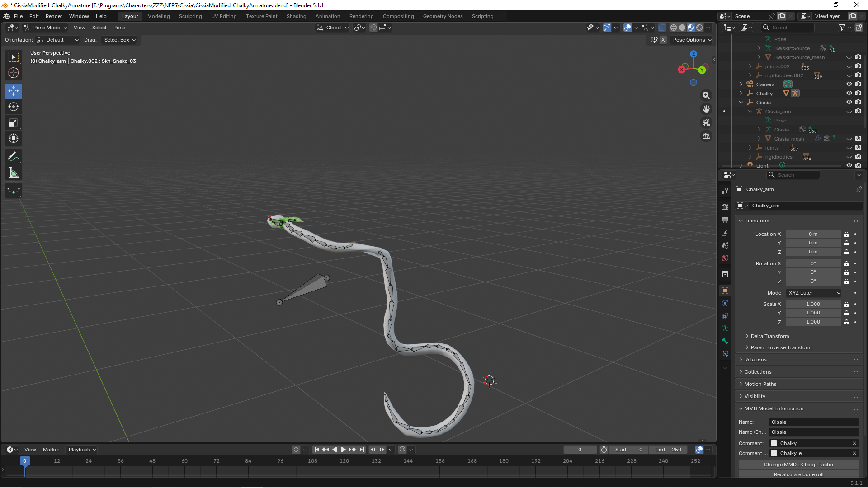Open the Output properties tab

725,220
